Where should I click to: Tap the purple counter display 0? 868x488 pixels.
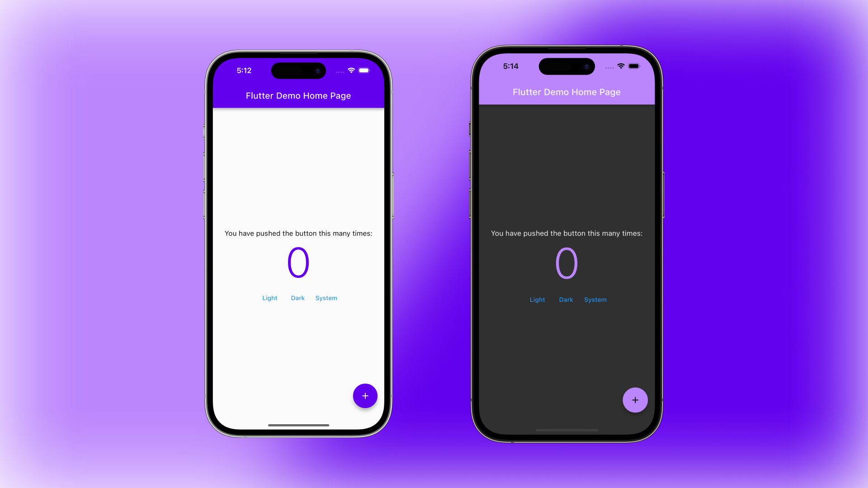(298, 262)
